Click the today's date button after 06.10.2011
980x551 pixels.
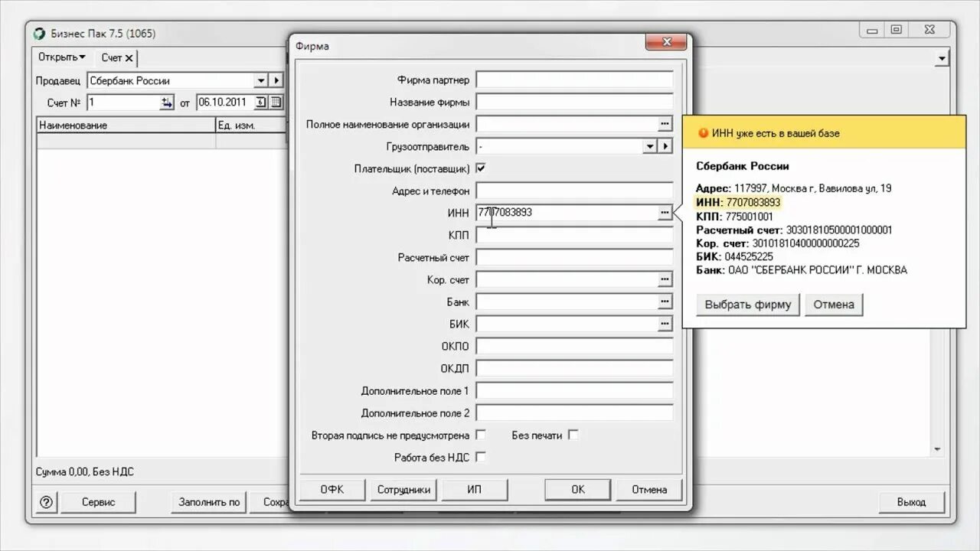pos(260,103)
